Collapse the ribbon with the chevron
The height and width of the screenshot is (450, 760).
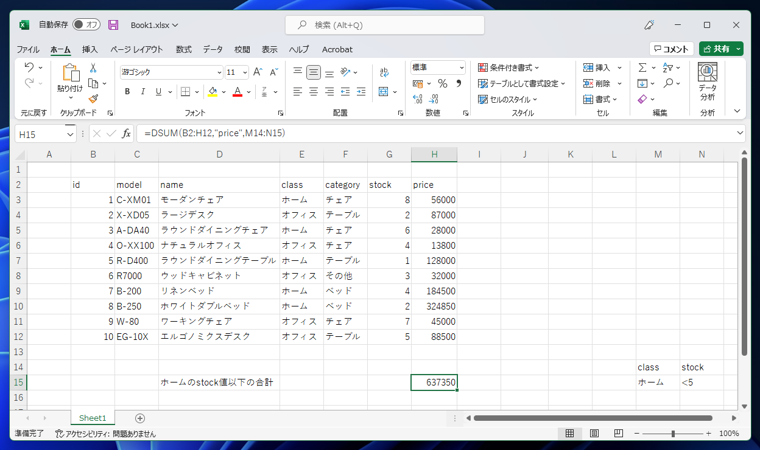click(737, 111)
